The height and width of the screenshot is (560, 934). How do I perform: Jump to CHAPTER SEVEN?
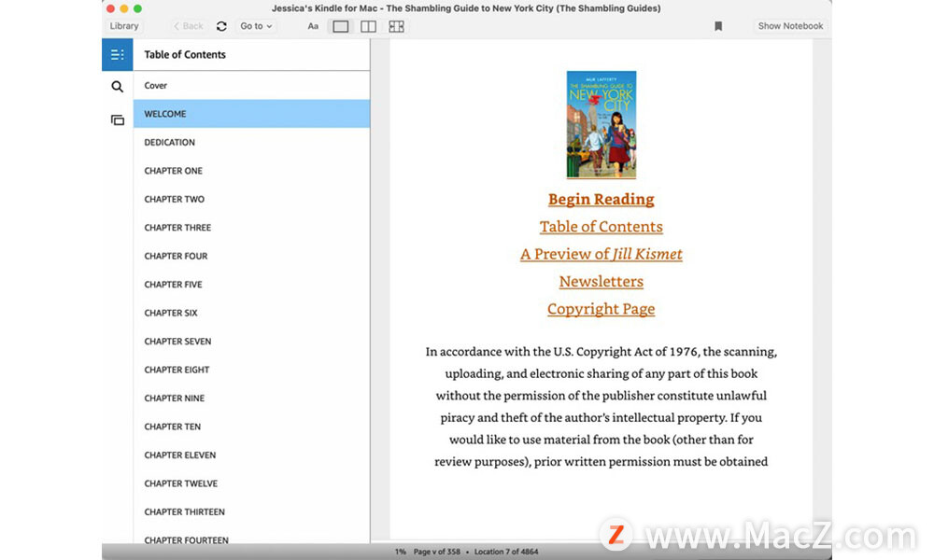pyautogui.click(x=251, y=342)
